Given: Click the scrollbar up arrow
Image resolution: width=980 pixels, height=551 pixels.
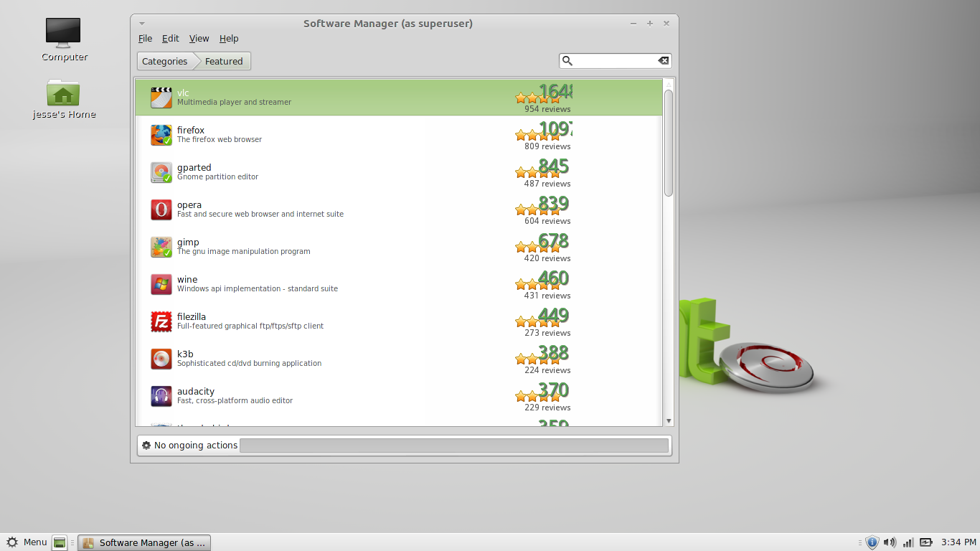Looking at the screenshot, I should pos(669,84).
